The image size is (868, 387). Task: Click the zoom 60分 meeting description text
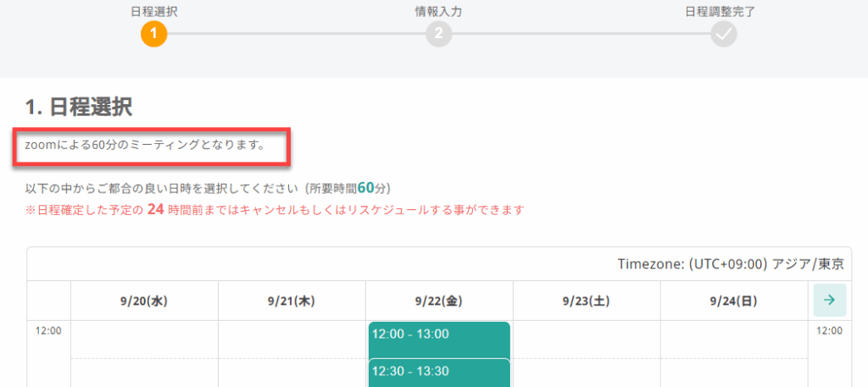[x=145, y=145]
